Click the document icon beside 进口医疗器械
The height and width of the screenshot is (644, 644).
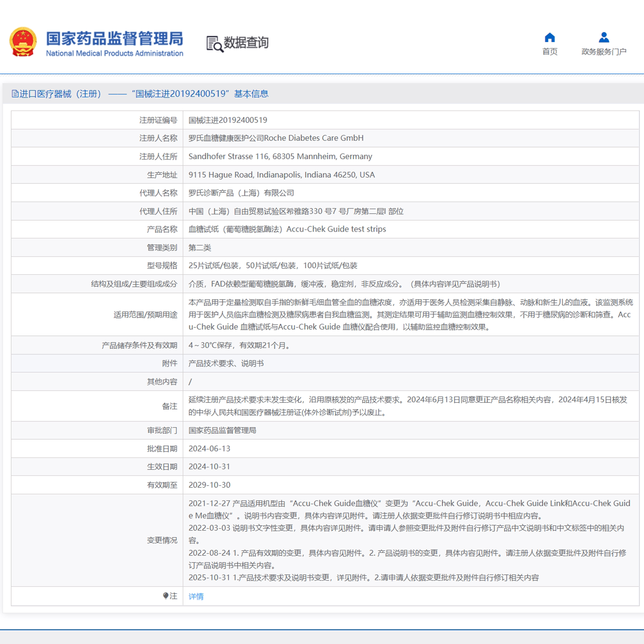pos(15,94)
